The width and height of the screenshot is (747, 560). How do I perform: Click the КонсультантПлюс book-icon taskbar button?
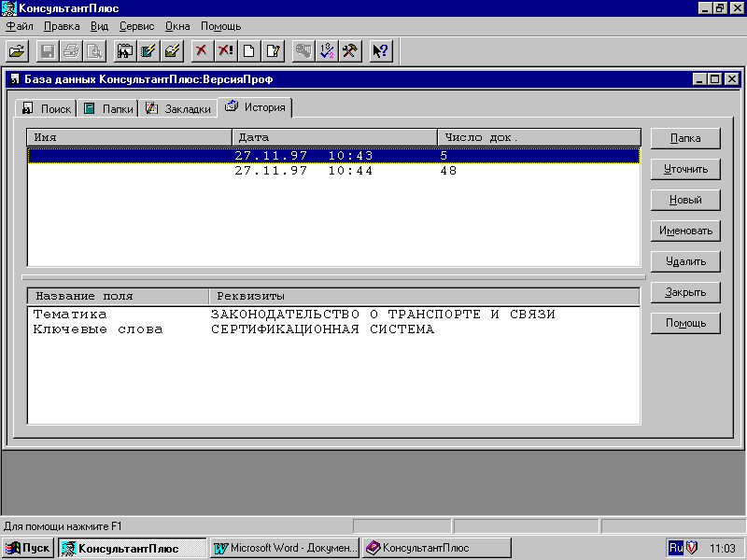pyautogui.click(x=436, y=548)
